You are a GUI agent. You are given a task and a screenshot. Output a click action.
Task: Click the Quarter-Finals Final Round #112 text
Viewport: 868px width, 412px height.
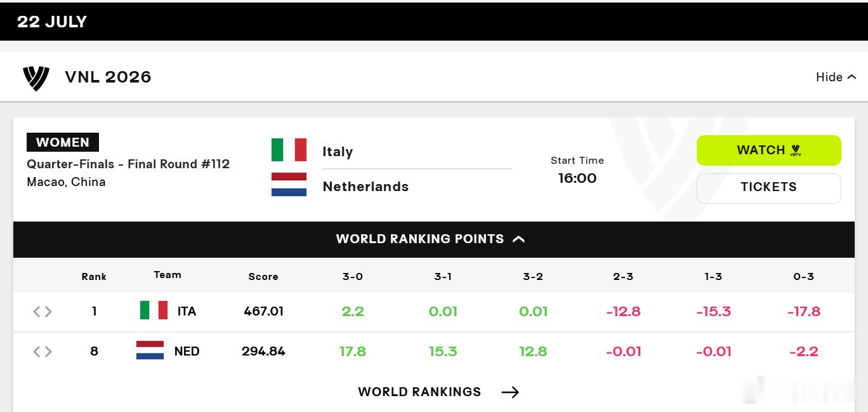(x=128, y=164)
